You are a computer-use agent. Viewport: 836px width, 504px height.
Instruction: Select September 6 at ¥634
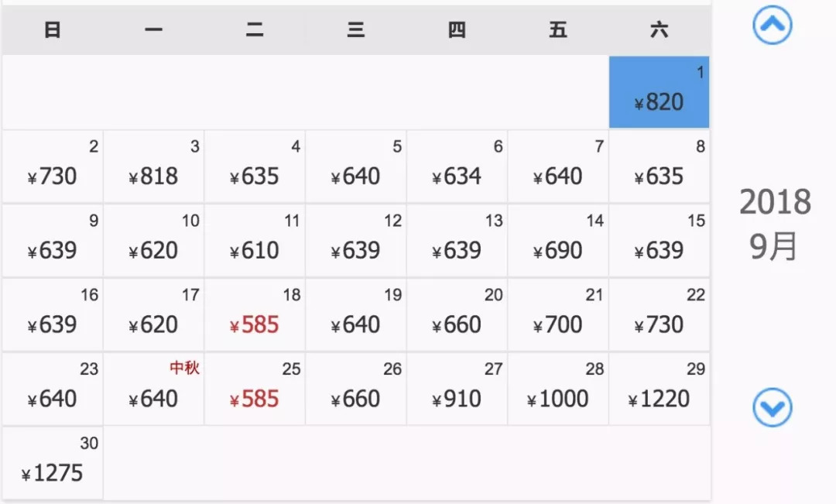pyautogui.click(x=457, y=166)
